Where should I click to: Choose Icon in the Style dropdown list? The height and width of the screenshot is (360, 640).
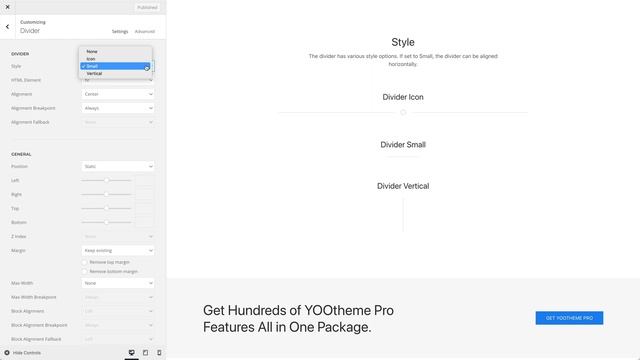(116, 59)
